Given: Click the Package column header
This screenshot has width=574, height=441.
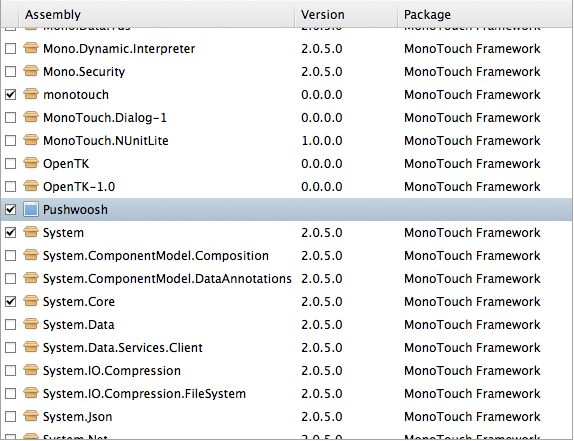Looking at the screenshot, I should (485, 14).
